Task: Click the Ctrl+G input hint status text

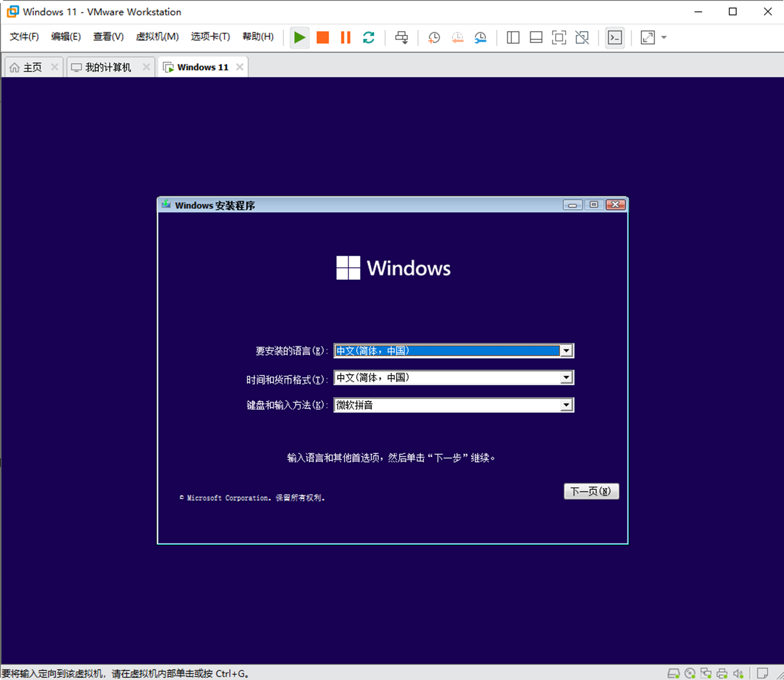Action: pyautogui.click(x=126, y=674)
